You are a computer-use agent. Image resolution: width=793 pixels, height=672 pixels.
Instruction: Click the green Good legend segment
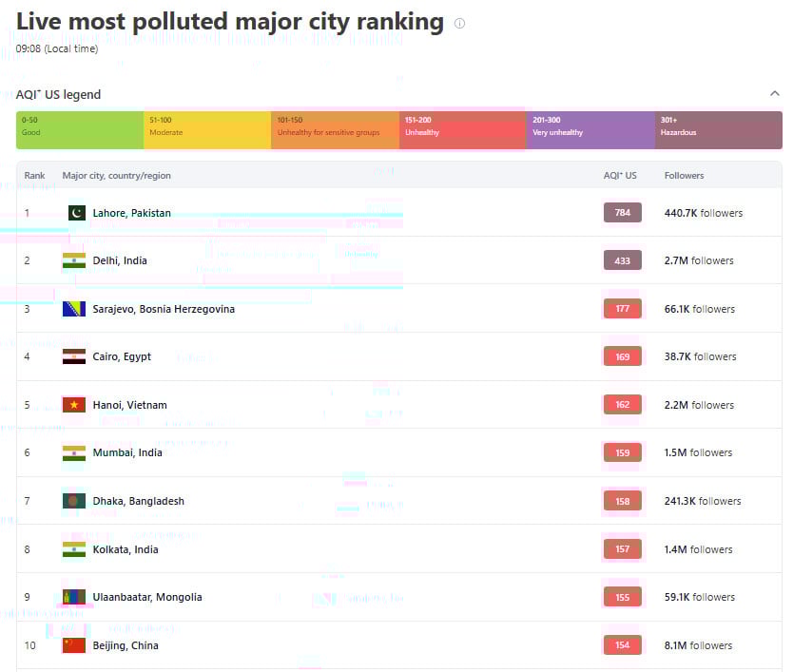(x=80, y=130)
